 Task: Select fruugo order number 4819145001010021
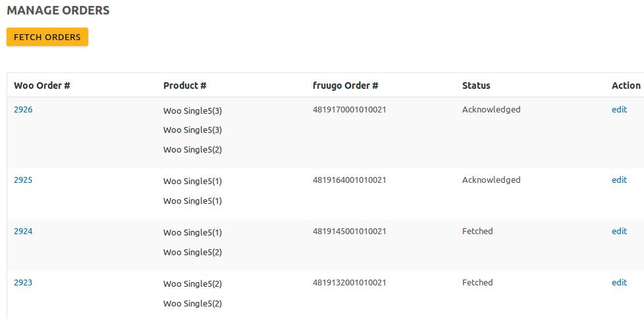(x=350, y=232)
